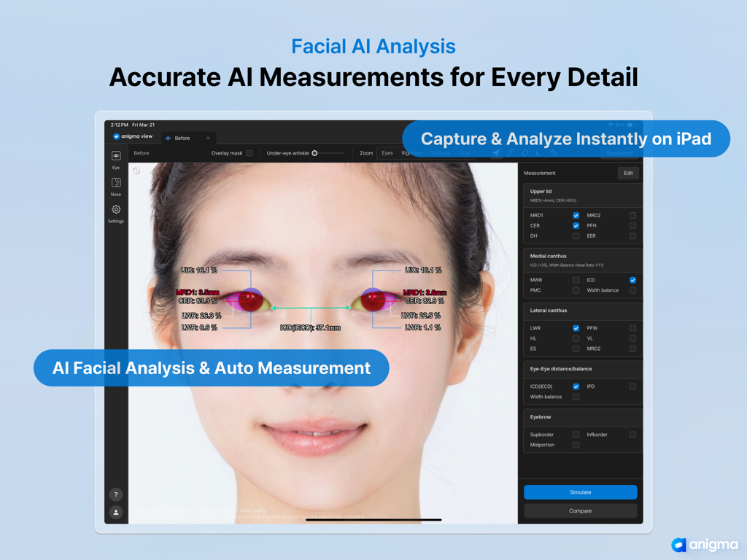The height and width of the screenshot is (560, 747).
Task: Select the pencil annotation tool in the toolbar
Action: [510, 153]
